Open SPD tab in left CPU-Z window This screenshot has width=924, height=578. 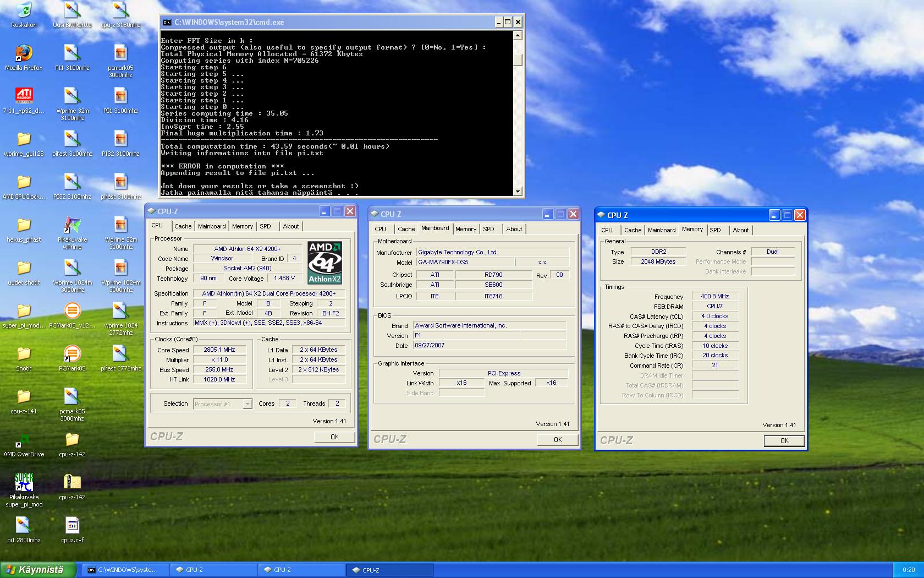(266, 226)
